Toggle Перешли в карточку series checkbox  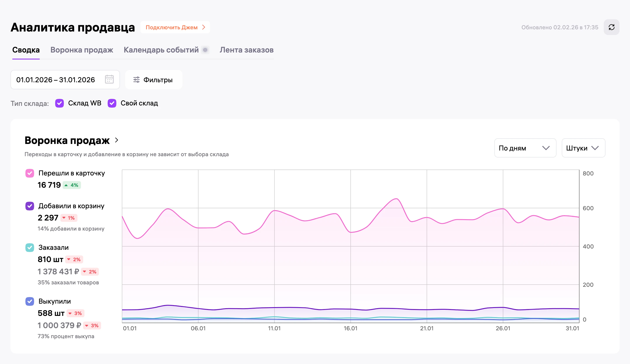[30, 173]
